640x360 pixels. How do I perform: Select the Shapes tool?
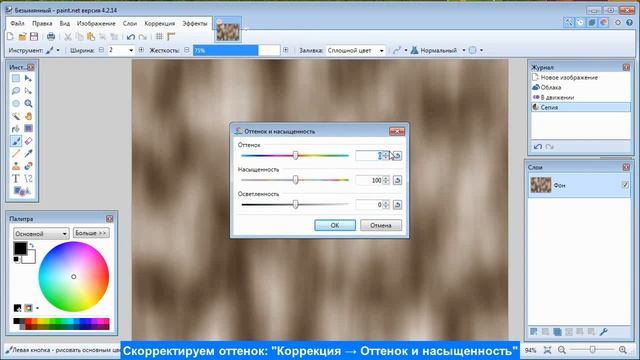point(22,191)
